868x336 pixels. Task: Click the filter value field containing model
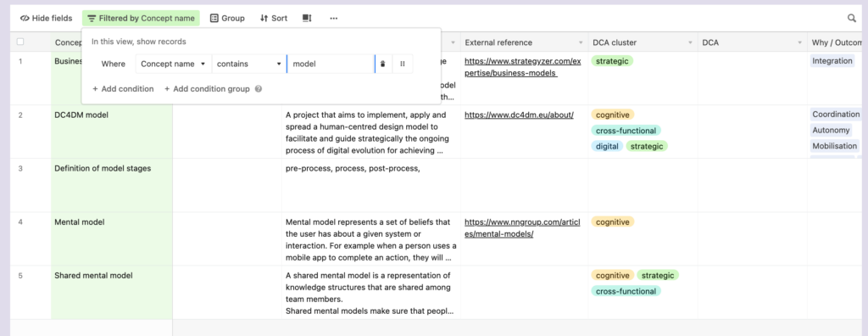(331, 64)
